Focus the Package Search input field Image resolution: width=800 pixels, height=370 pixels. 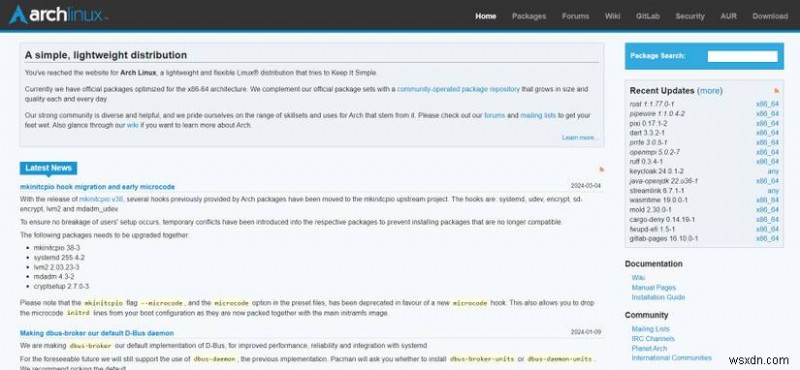[742, 56]
